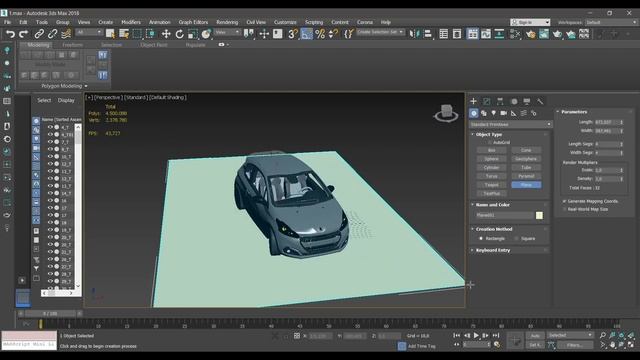Click the Mirror tool icon
The image size is (640, 360).
click(414, 34)
